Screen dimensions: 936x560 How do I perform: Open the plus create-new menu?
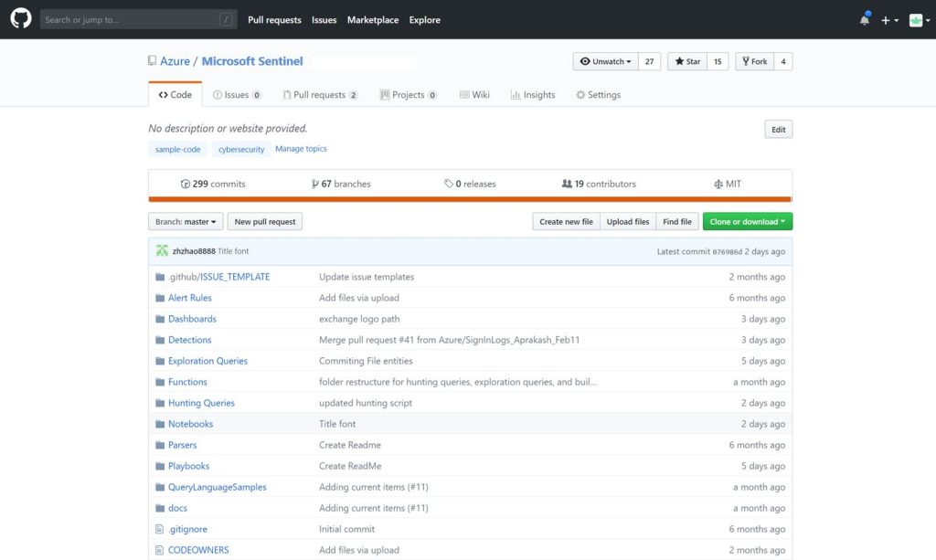(889, 20)
